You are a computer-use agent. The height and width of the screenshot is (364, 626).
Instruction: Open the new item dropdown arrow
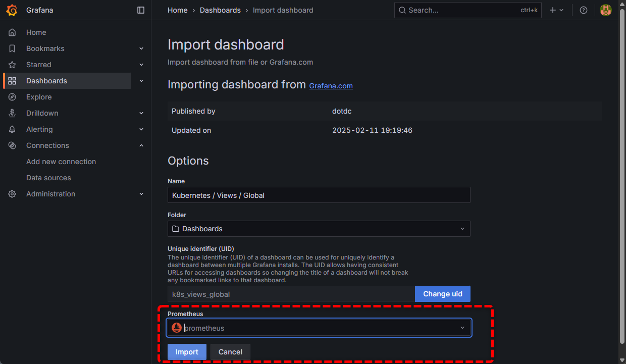click(561, 10)
